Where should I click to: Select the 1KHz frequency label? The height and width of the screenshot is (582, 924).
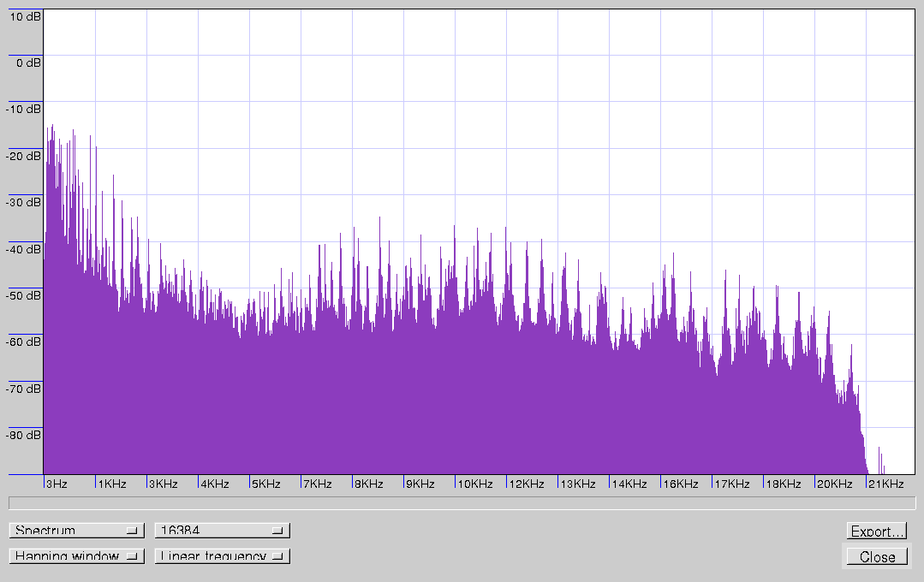[112, 484]
